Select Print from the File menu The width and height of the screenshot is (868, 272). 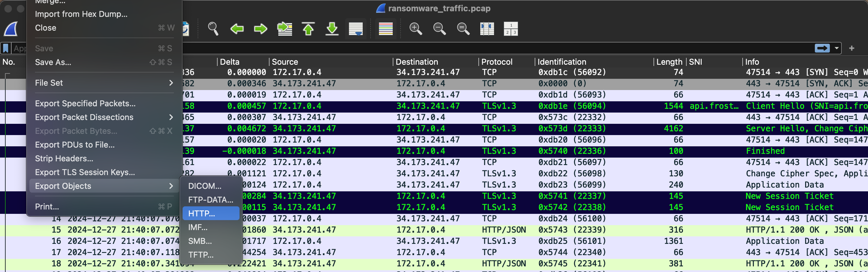pos(104,207)
